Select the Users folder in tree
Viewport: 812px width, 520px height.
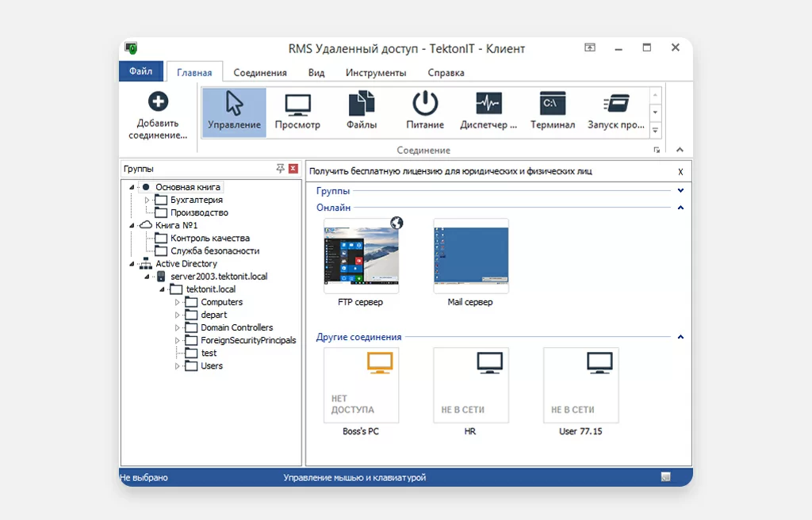coord(211,366)
